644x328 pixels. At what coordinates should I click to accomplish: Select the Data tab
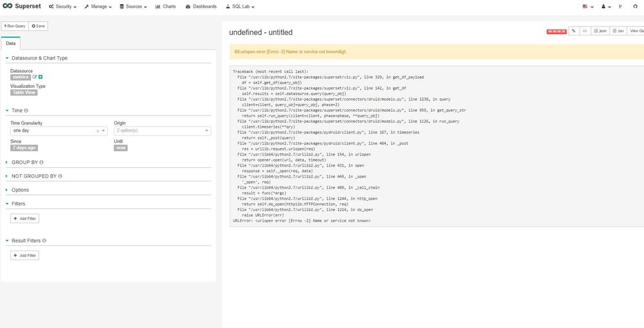coord(11,43)
